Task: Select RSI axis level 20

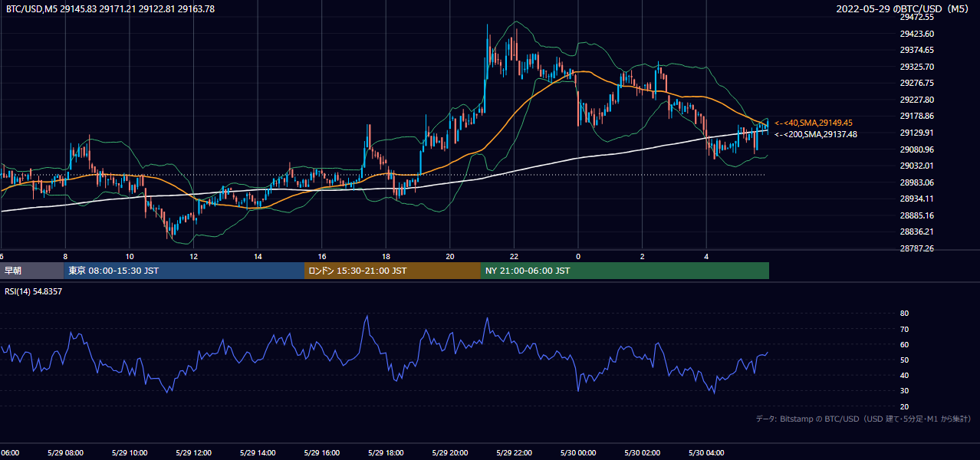Action: tap(904, 406)
